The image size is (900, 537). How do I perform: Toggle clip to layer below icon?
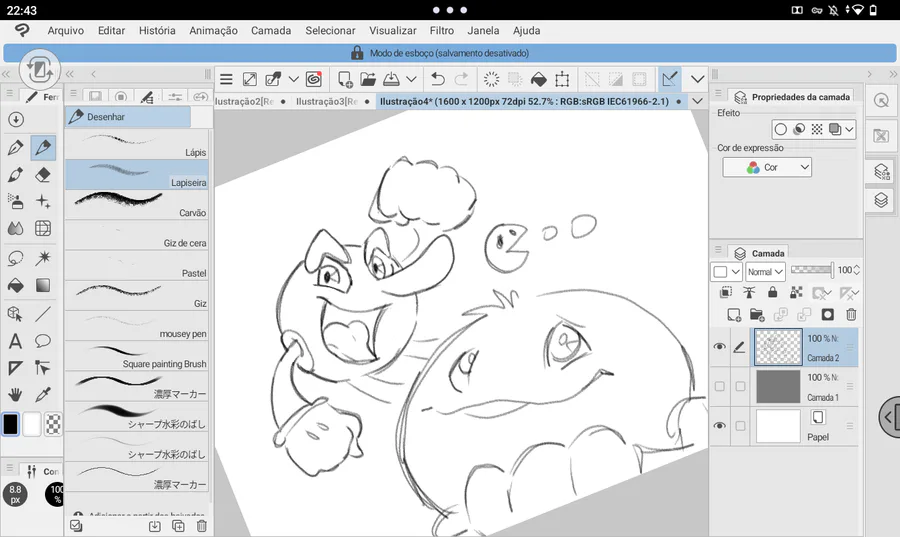(726, 293)
